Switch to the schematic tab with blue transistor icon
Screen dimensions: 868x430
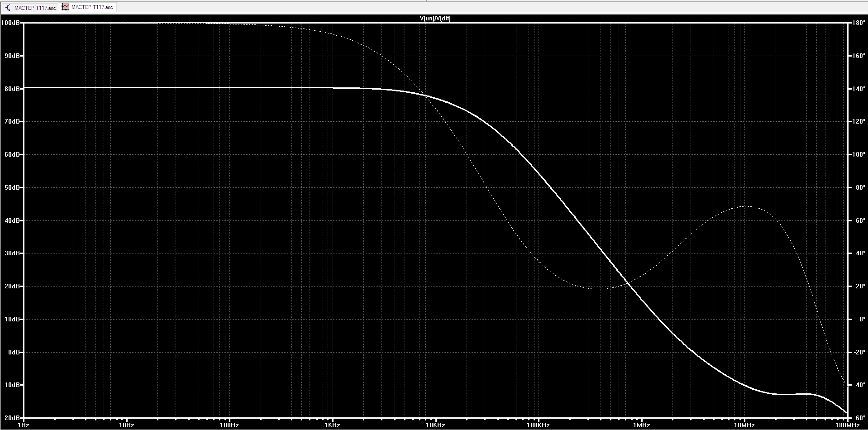pyautogui.click(x=30, y=8)
